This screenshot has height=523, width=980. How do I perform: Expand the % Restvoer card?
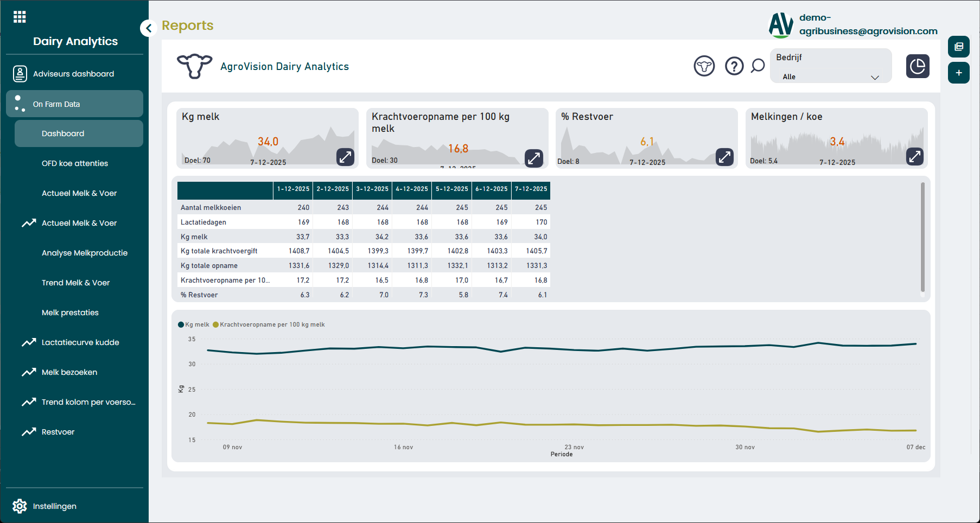coord(724,157)
